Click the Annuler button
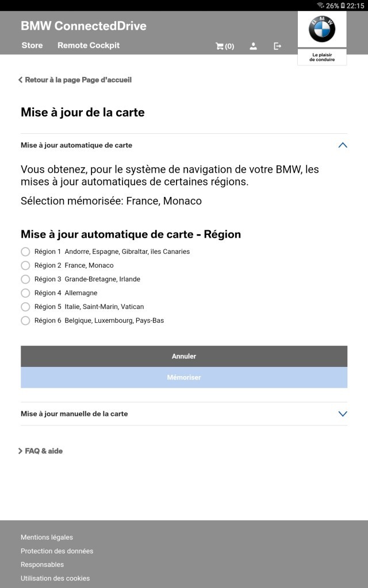Viewport: 368px width, 588px height. pos(184,356)
